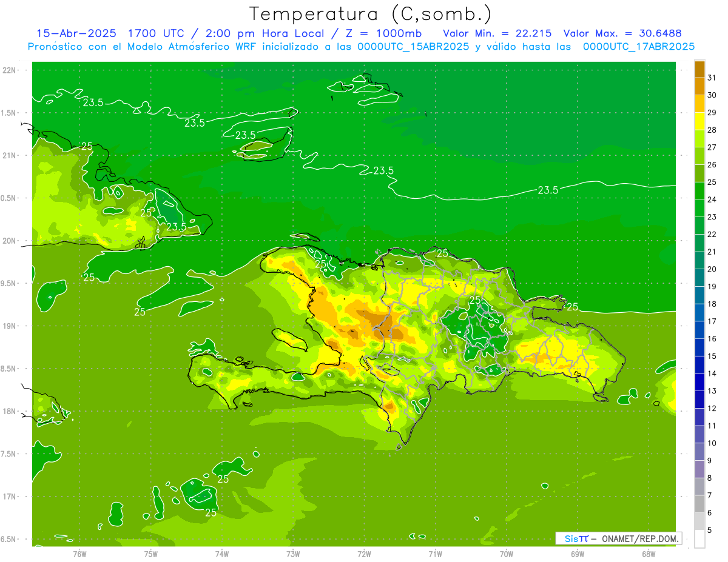Click the 15 value on color scale
Image resolution: width=728 pixels, height=562 pixels.
click(712, 356)
